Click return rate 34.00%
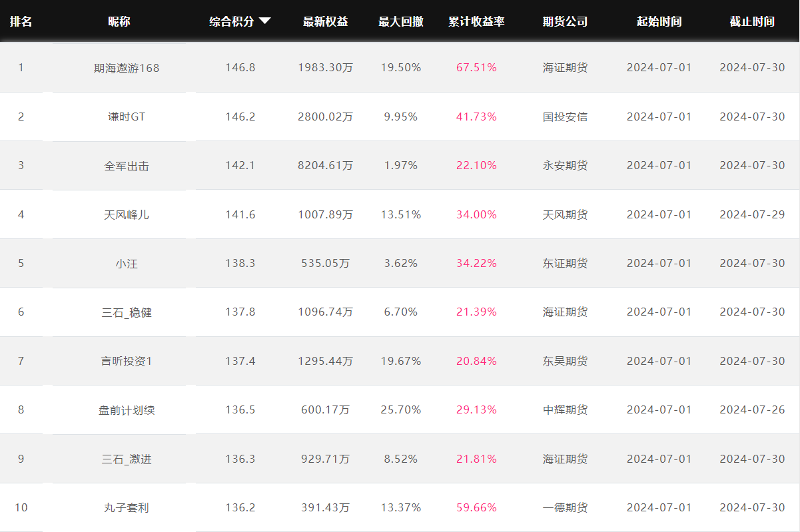Viewport: 800px width, 532px height. coord(476,214)
